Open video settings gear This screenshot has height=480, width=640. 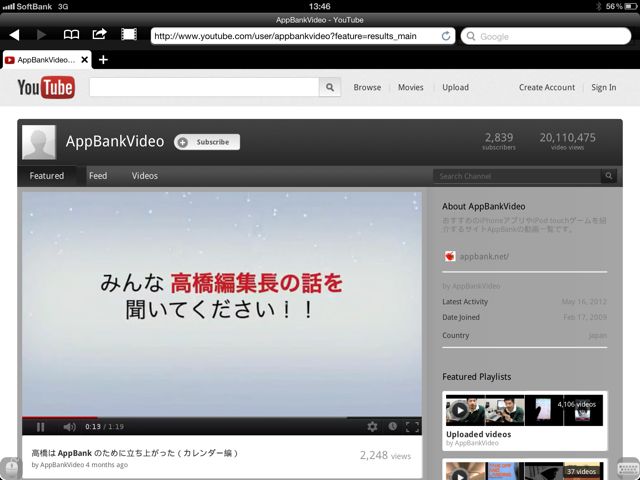point(372,427)
